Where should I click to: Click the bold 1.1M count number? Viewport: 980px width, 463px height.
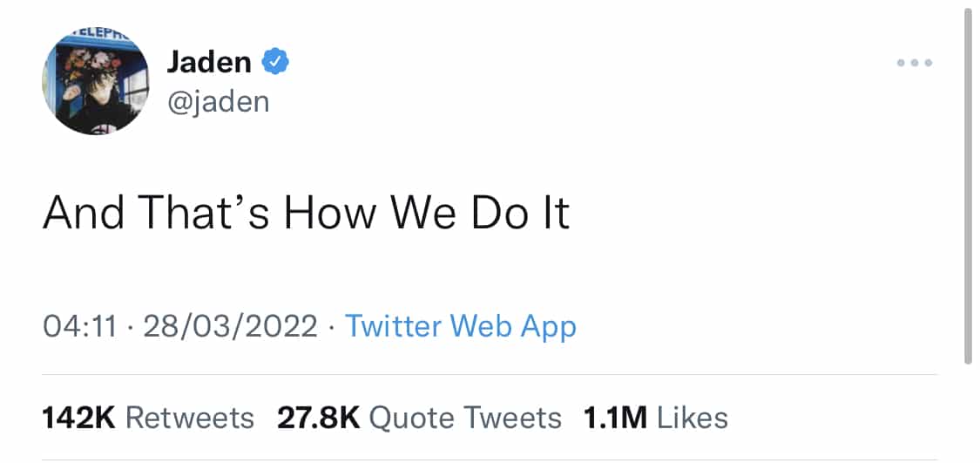(615, 418)
